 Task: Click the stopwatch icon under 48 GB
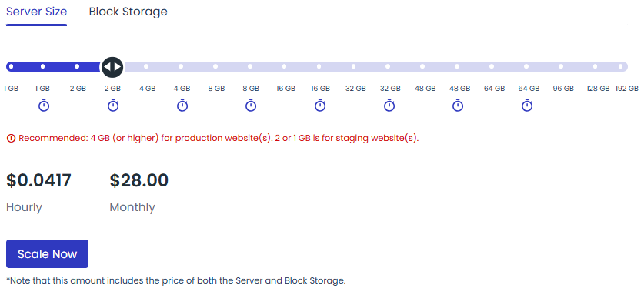(458, 106)
